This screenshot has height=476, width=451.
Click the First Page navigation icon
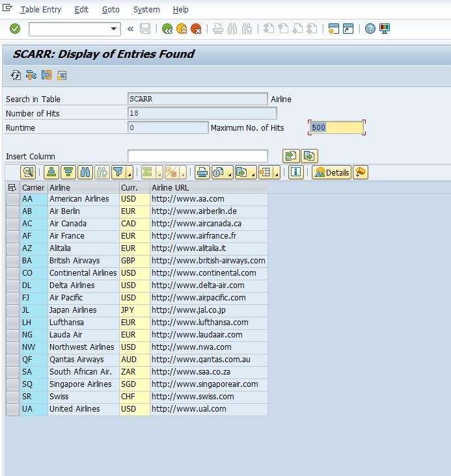pos(268,29)
